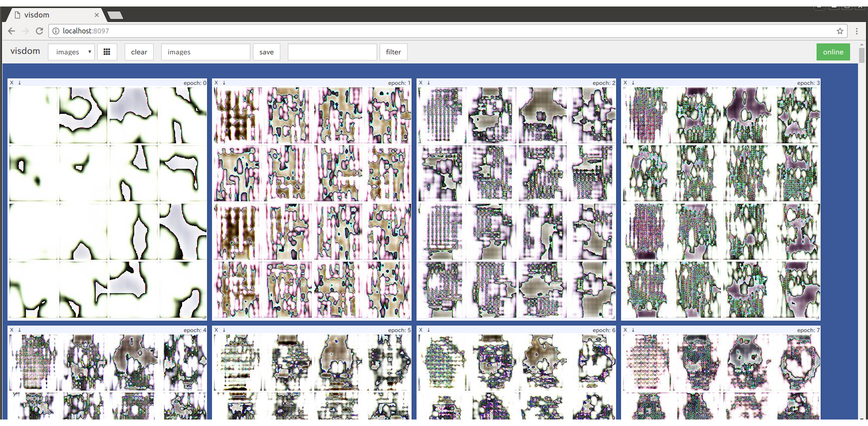Select the epoch: 1 title bar text

pyautogui.click(x=400, y=83)
